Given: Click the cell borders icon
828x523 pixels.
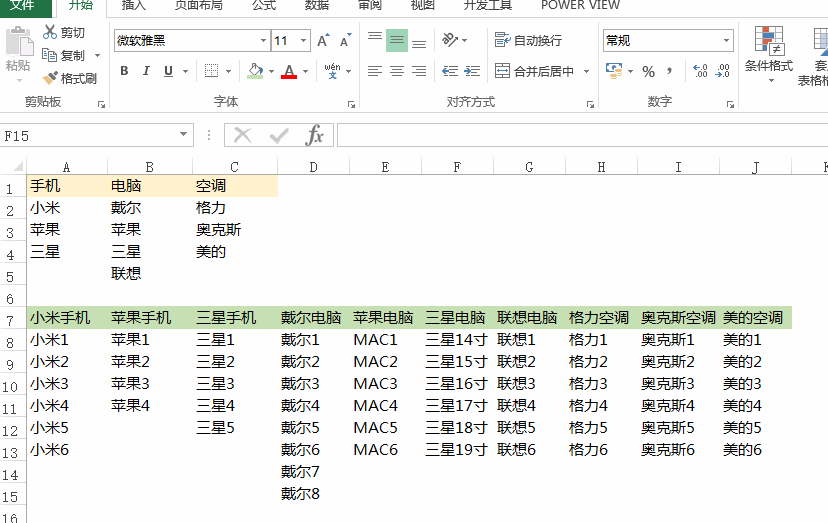Looking at the screenshot, I should tap(211, 71).
